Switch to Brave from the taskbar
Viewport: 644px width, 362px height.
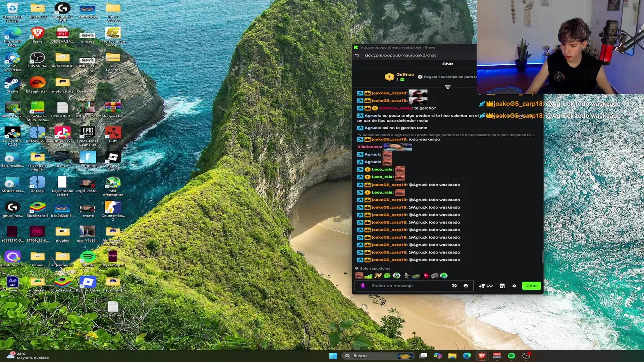tap(481, 356)
